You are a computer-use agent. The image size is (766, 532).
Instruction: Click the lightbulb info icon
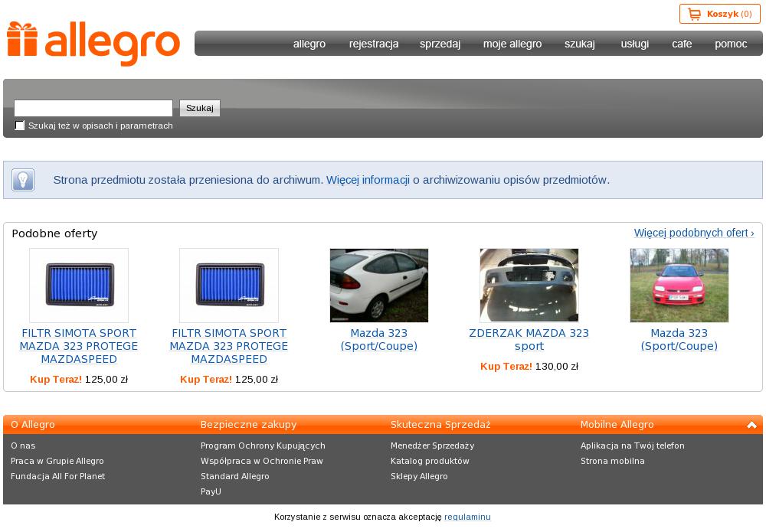point(23,180)
